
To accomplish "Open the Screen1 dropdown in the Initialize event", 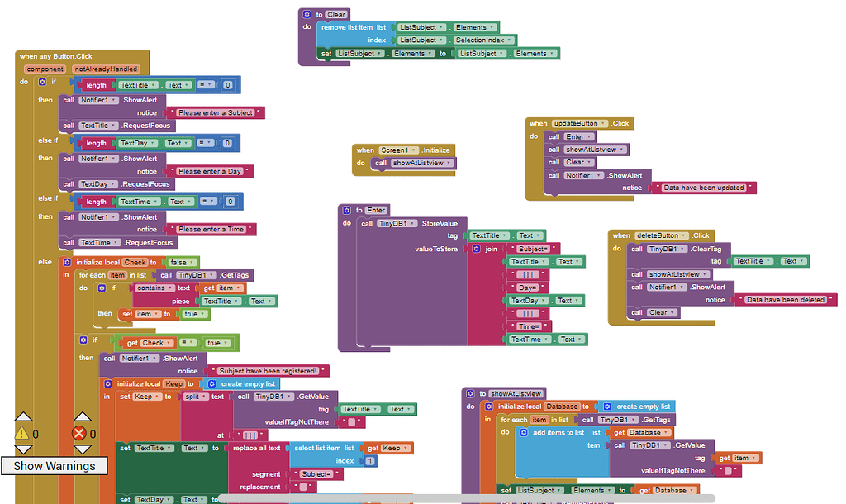I will point(414,150).
